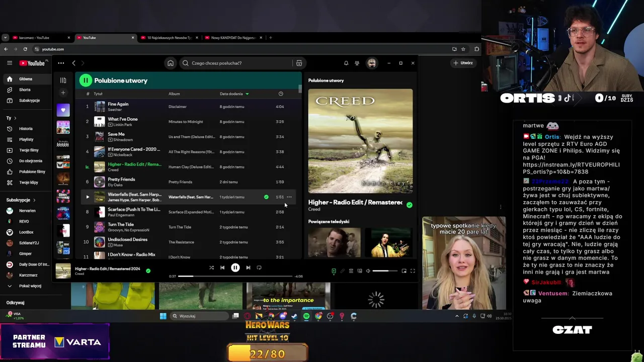Open Nervarien channel subscription

coord(27,211)
